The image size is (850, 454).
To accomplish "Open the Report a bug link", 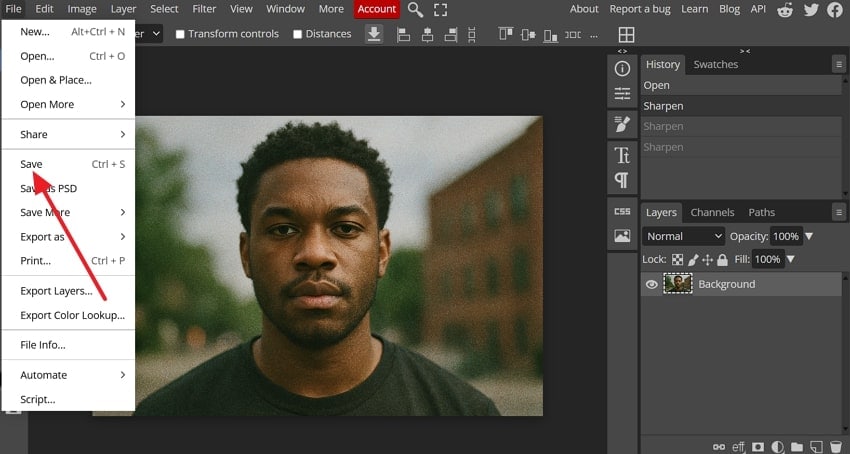I will pyautogui.click(x=640, y=9).
